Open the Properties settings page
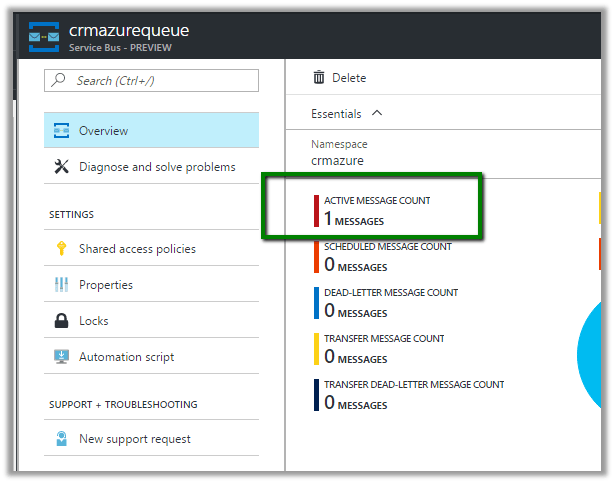Viewport: 614px width, 483px height. point(151,284)
